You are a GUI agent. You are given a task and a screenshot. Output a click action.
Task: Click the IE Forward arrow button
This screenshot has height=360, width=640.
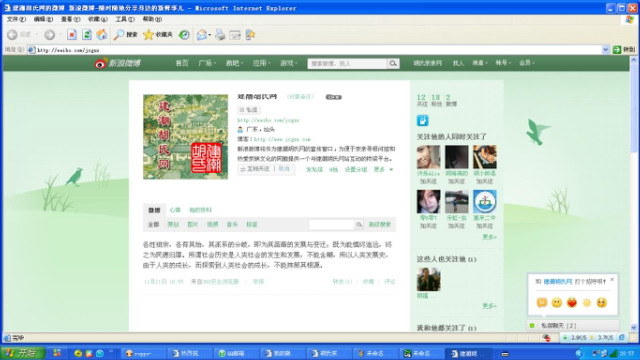(49, 35)
